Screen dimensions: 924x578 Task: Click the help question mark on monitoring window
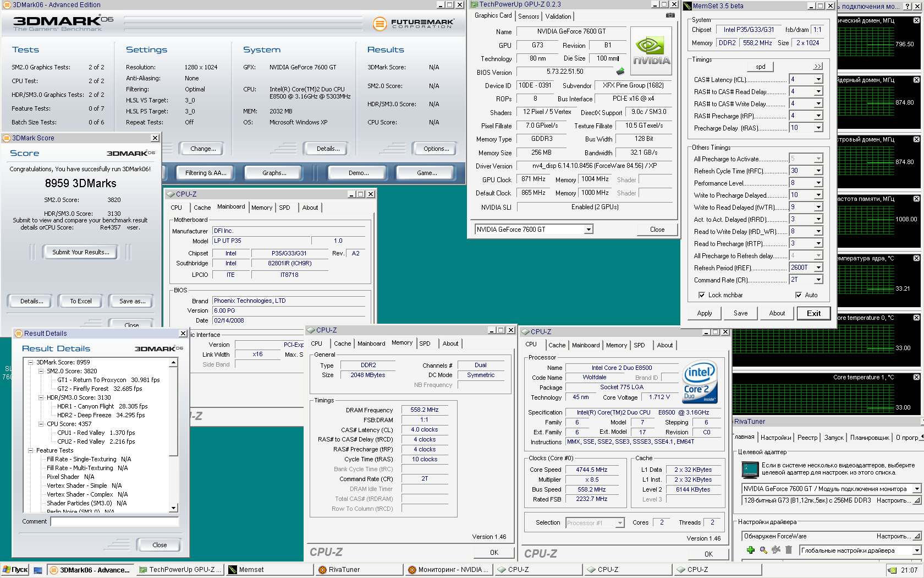point(907,6)
